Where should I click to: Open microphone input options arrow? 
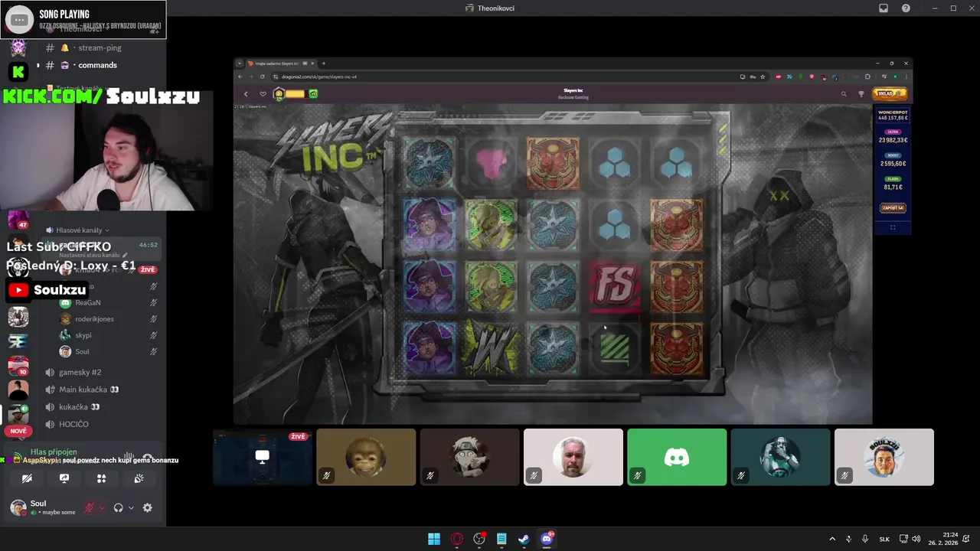[x=102, y=507]
